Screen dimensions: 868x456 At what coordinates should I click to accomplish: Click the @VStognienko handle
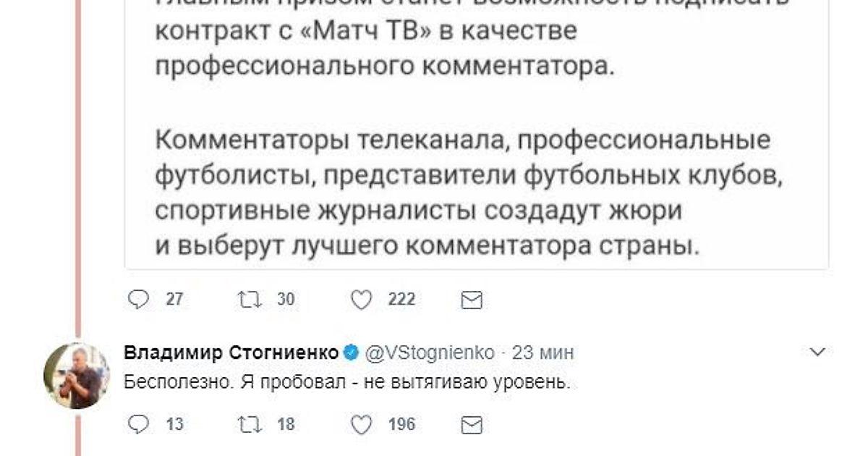tap(430, 353)
